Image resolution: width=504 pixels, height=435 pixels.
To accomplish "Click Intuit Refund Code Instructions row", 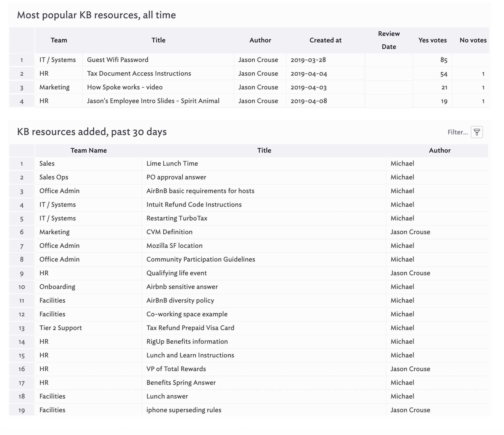I will coord(194,204).
